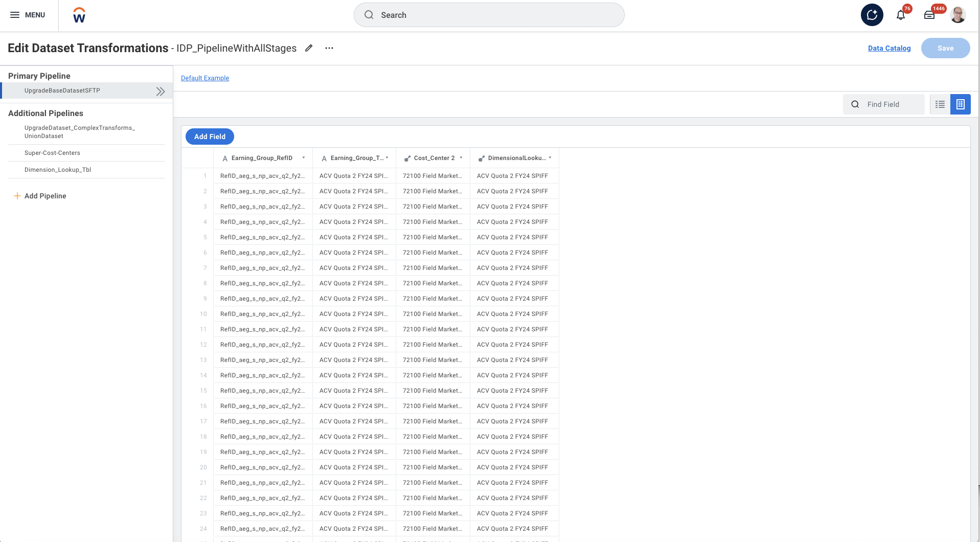Click Earning_Group_RefID text type icon
Viewport: 980px width, 542px height.
[x=225, y=159]
